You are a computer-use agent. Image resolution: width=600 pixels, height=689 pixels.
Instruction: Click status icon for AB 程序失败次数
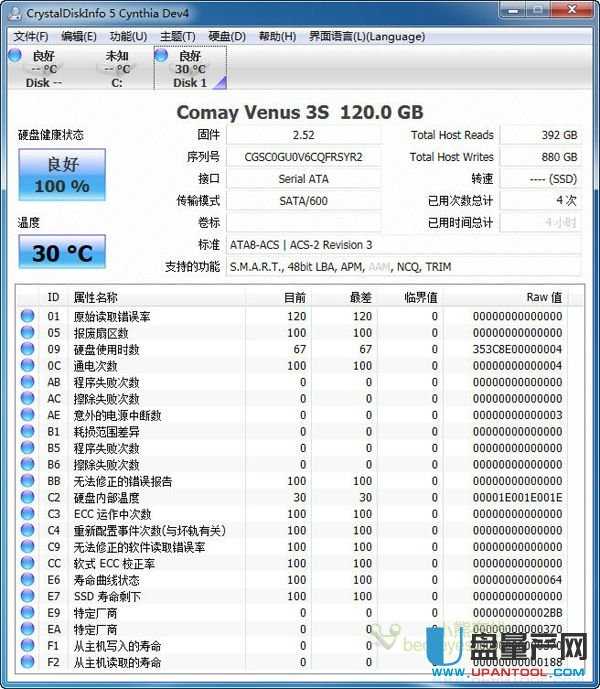coord(27,382)
